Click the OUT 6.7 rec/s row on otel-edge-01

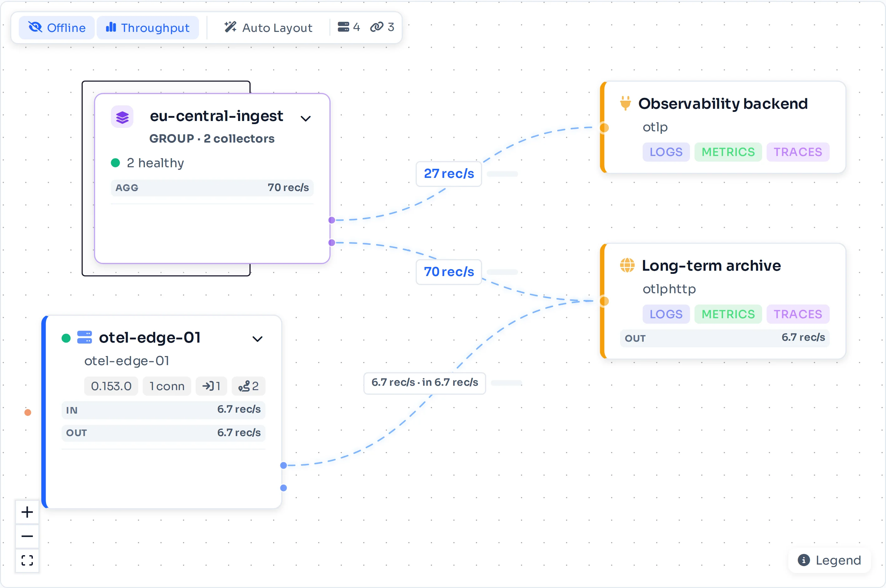(x=163, y=433)
